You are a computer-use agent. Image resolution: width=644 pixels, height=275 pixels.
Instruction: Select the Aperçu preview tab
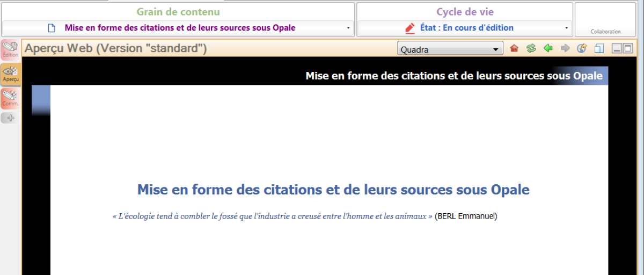[x=10, y=74]
